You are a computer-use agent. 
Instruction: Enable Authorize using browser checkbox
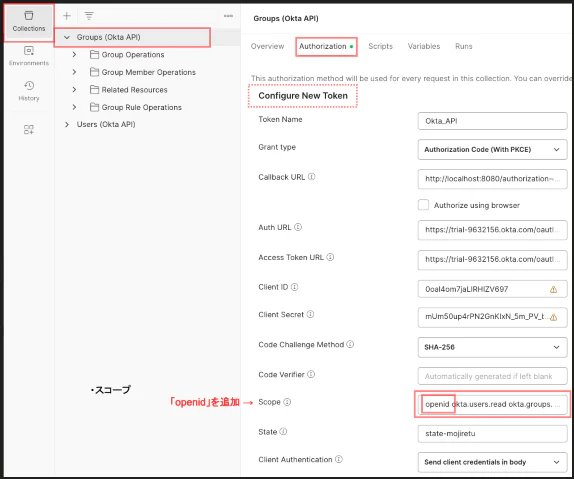click(423, 205)
